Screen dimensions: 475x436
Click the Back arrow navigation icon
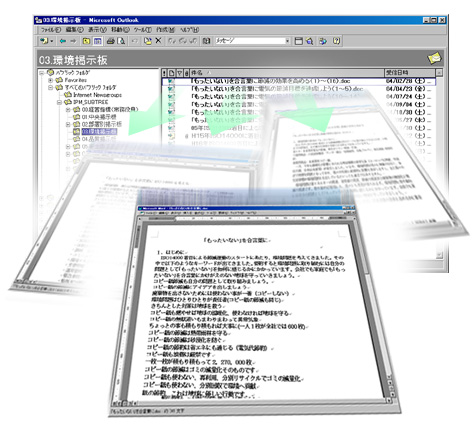[x=62, y=41]
